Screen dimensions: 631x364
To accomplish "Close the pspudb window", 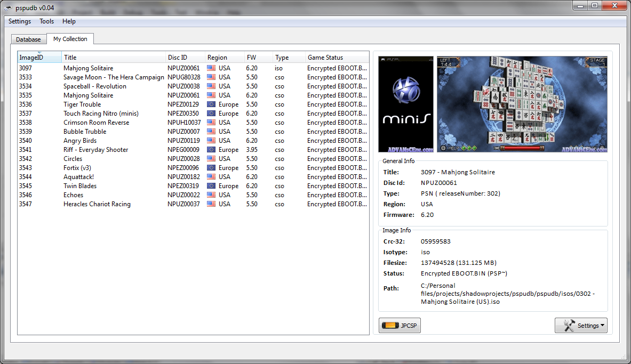I will 614,6.
